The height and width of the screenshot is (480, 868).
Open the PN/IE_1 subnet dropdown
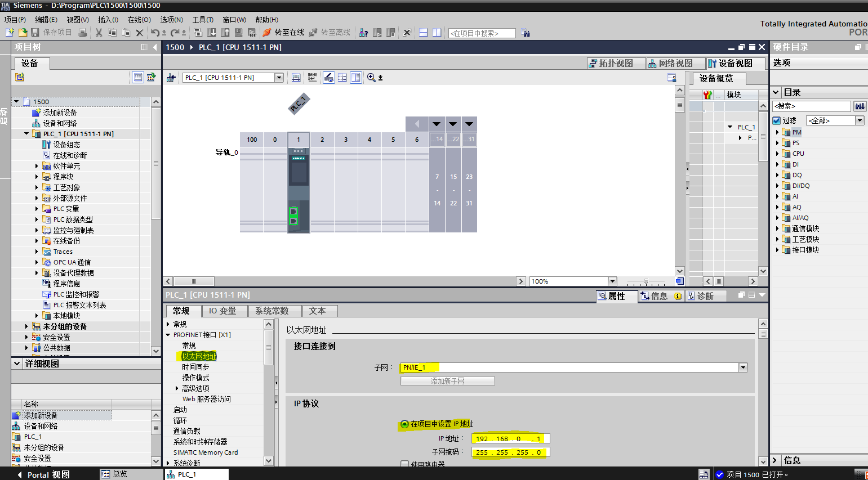coord(743,367)
